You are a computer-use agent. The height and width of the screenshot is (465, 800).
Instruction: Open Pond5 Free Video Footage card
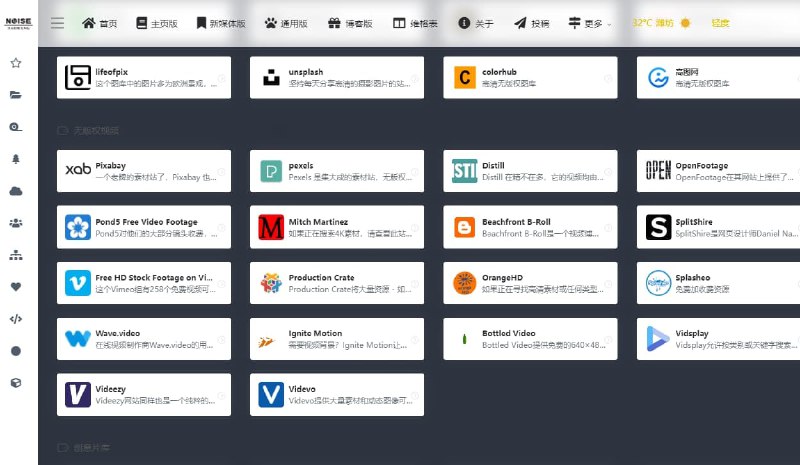pyautogui.click(x=144, y=227)
